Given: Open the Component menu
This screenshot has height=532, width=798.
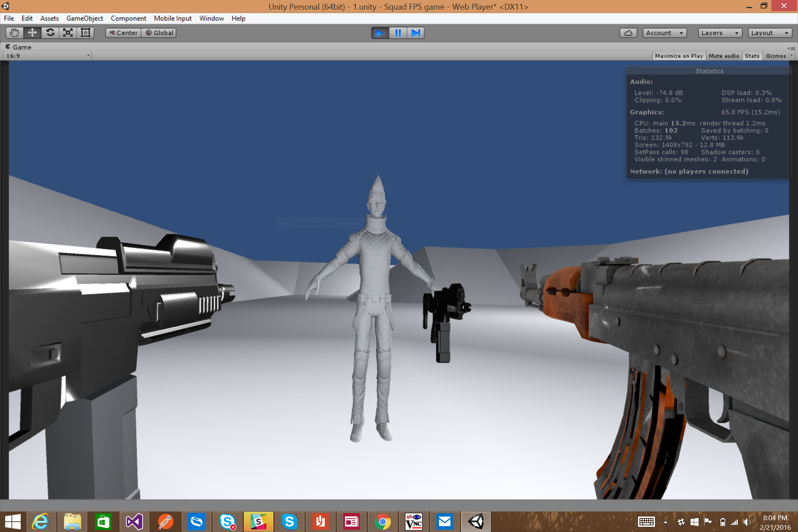Looking at the screenshot, I should (128, 18).
